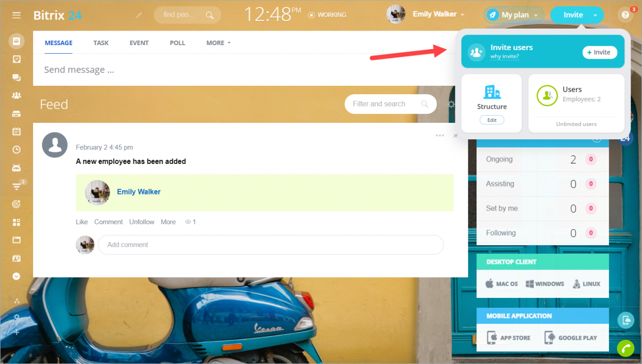Select the POLL tab
This screenshot has height=364, width=642.
point(178,43)
